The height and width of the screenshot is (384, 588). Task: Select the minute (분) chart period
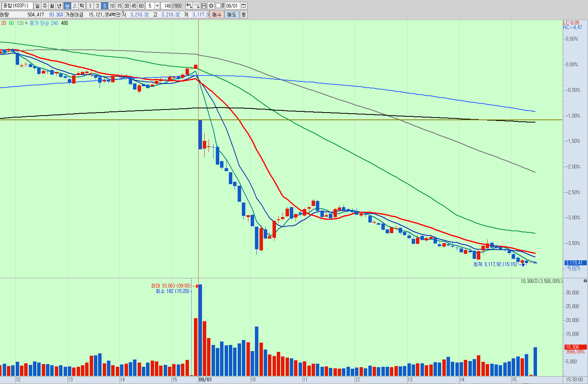(x=67, y=6)
